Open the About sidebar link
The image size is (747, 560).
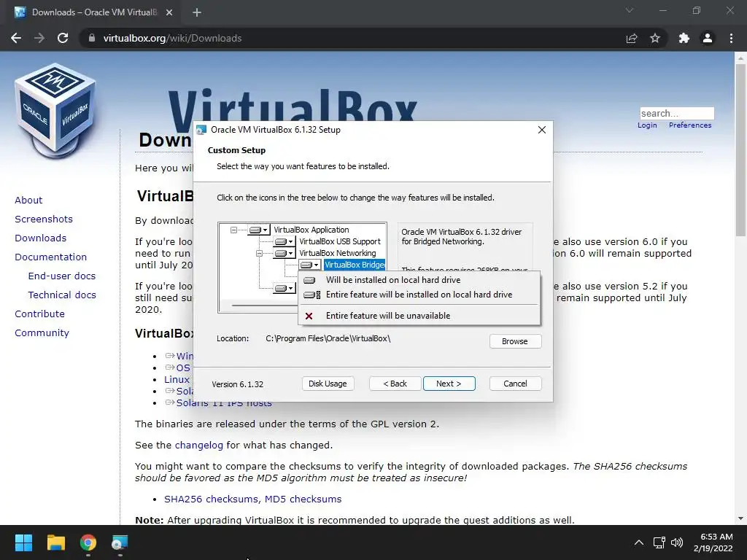(28, 200)
